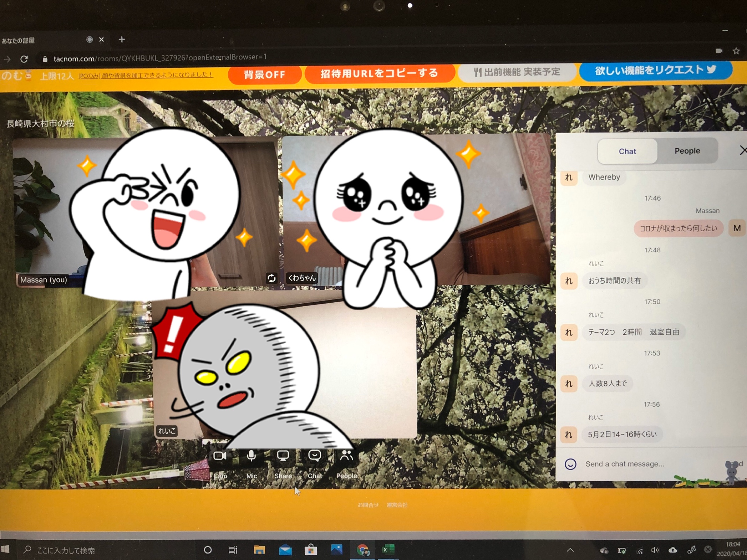Open Microsoft Store from the taskbar
747x560 pixels.
click(311, 550)
